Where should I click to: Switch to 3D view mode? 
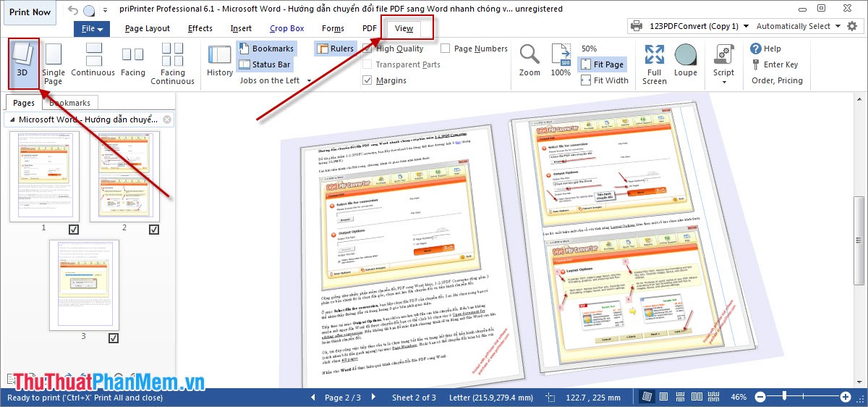tap(22, 63)
